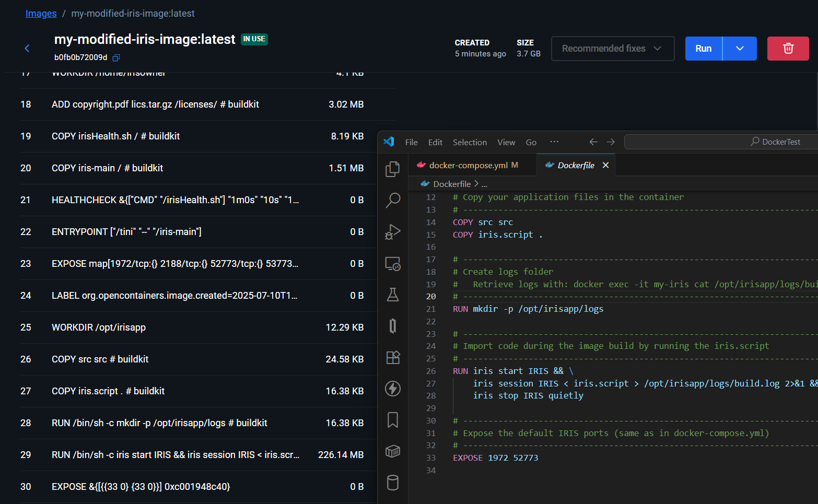The image size is (818, 504).
Task: Click the DockerTest search field
Action: (x=721, y=142)
